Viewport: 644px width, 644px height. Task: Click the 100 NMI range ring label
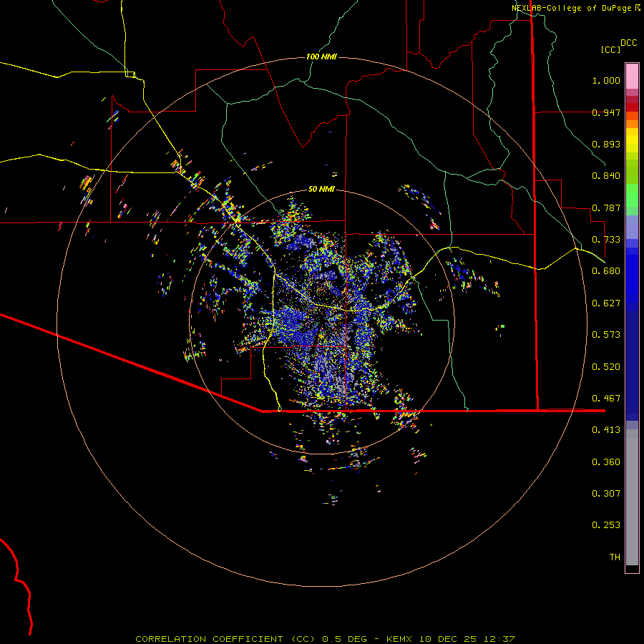tap(321, 57)
